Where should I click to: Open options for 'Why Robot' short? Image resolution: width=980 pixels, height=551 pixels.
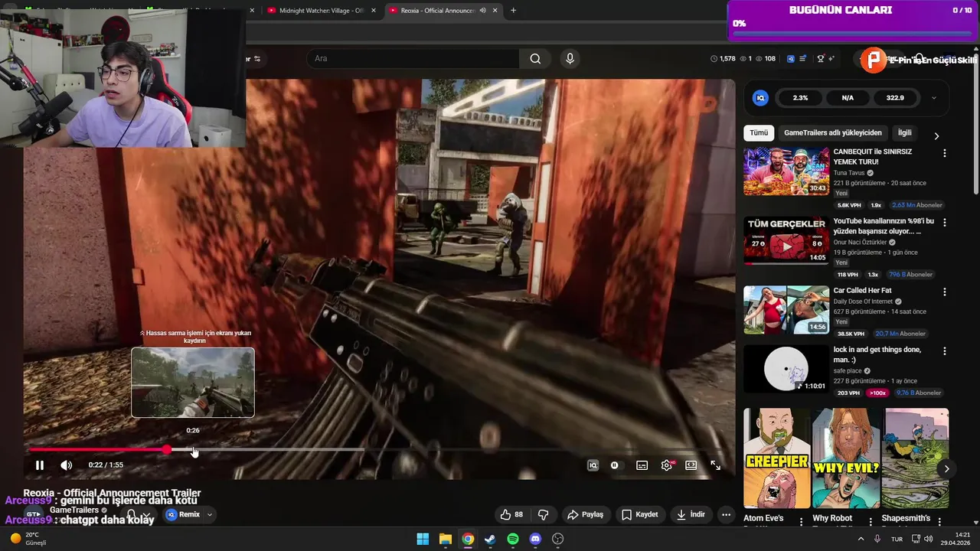point(870,521)
